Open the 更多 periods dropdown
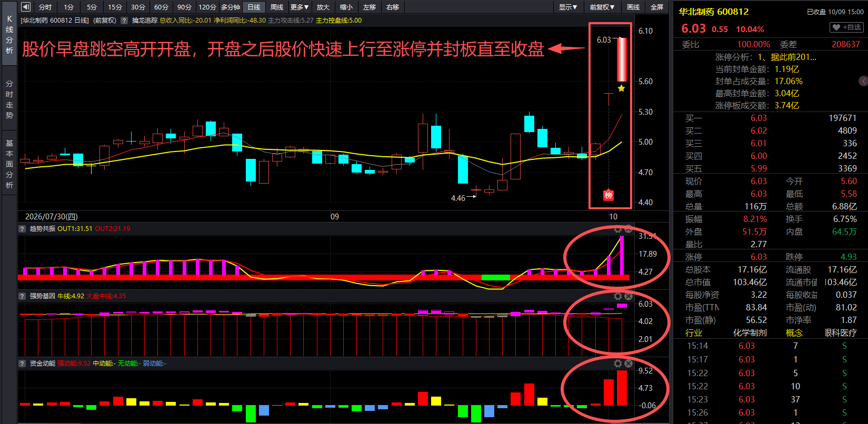Image resolution: width=868 pixels, height=424 pixels. [300, 7]
